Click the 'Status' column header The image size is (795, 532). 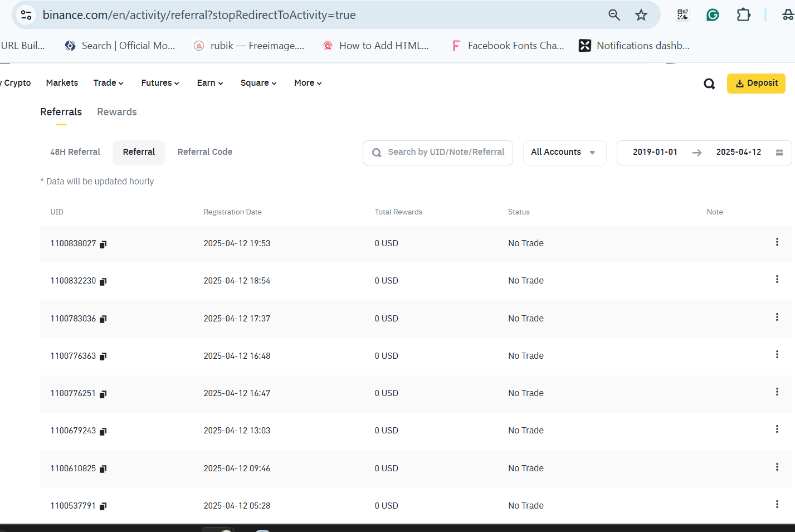[519, 212]
